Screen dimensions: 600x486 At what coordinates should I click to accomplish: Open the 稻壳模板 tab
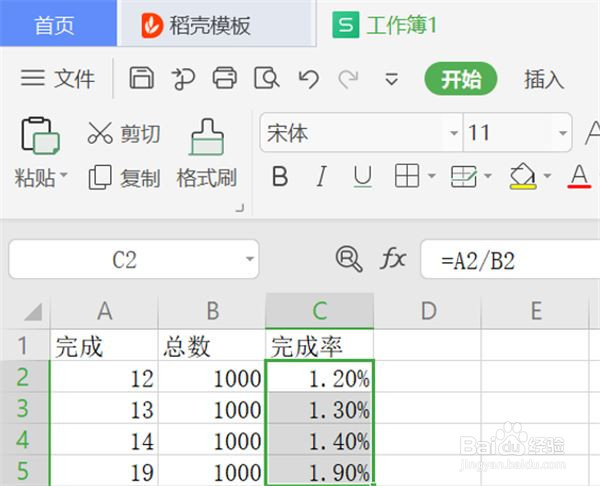tap(216, 25)
